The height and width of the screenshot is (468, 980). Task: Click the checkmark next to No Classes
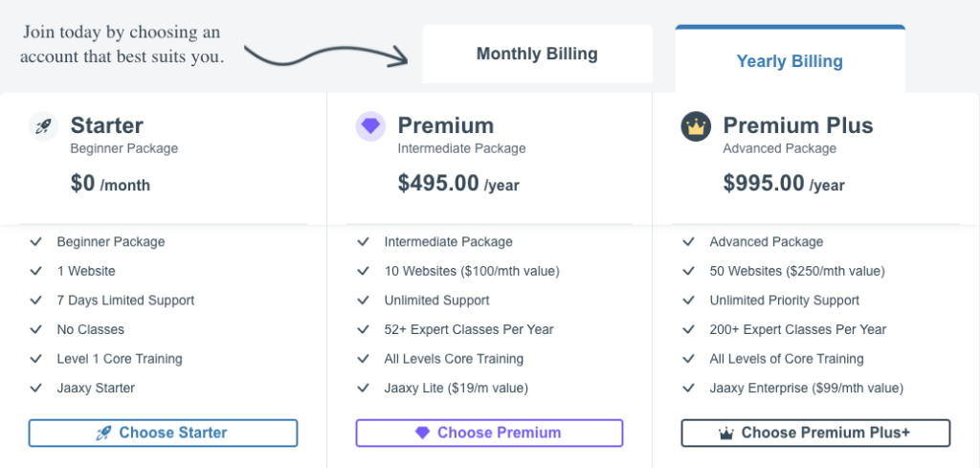click(36, 330)
